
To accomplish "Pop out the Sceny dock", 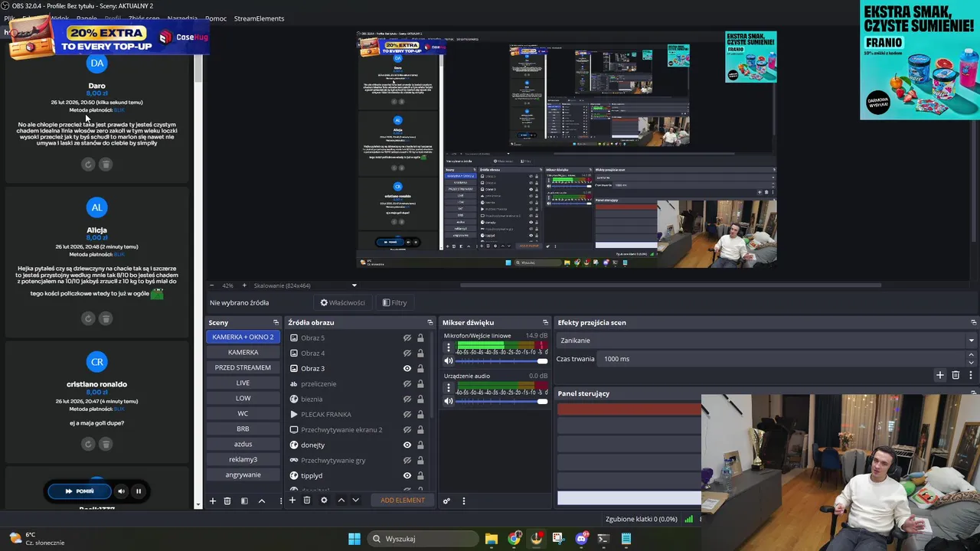I will point(276,322).
